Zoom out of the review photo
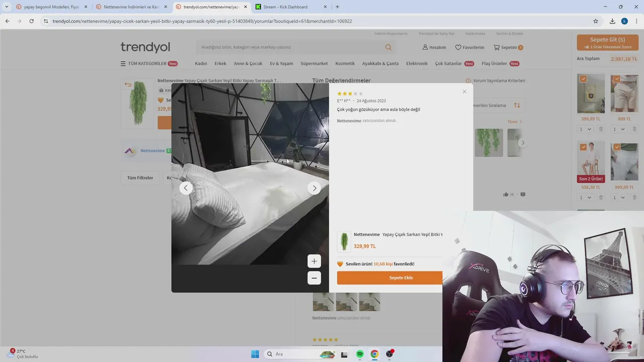This screenshot has width=644, height=362. (314, 278)
